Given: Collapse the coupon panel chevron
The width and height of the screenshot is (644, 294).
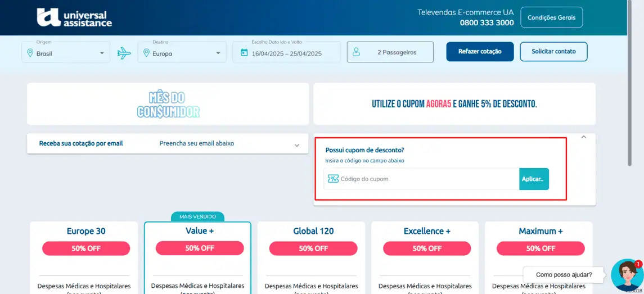Looking at the screenshot, I should click(584, 137).
